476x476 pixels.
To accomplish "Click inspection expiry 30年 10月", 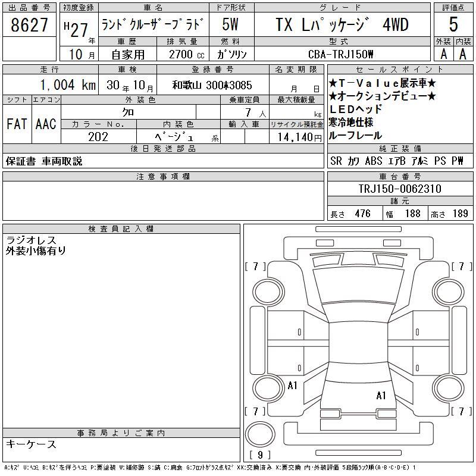I will [130, 86].
